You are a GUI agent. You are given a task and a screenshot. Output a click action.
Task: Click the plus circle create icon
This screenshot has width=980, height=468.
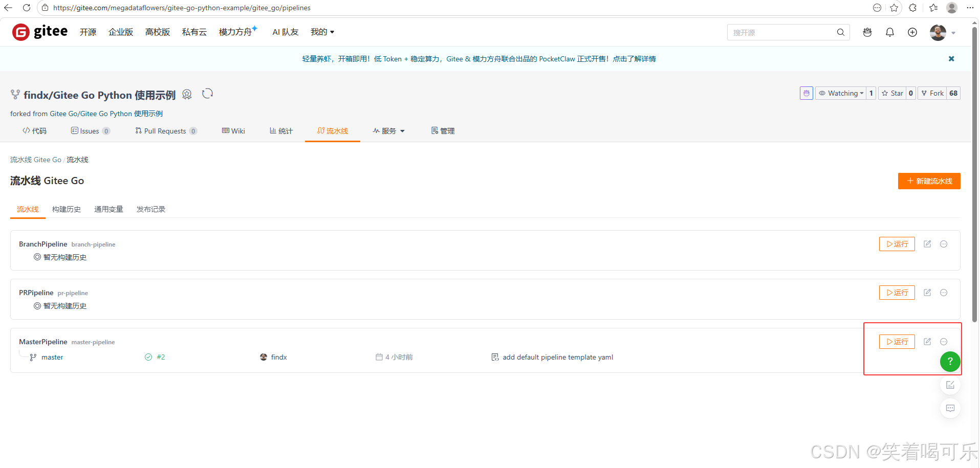coord(912,32)
